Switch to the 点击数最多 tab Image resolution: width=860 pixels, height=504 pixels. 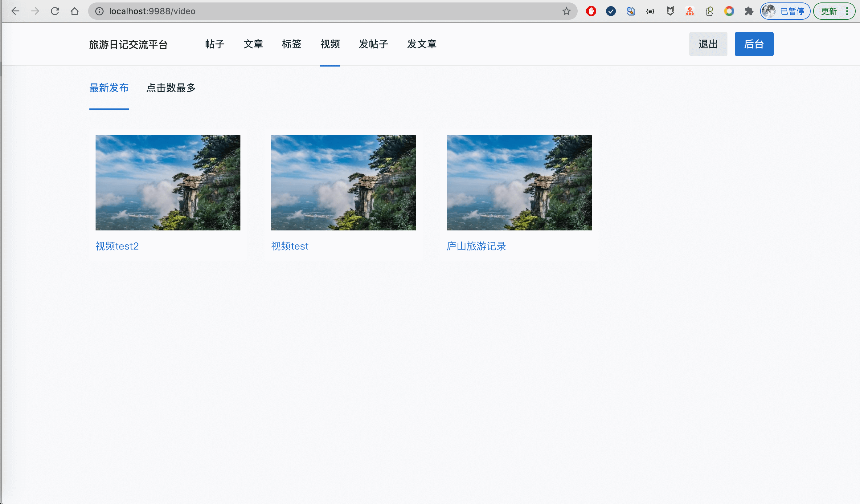[x=171, y=88]
